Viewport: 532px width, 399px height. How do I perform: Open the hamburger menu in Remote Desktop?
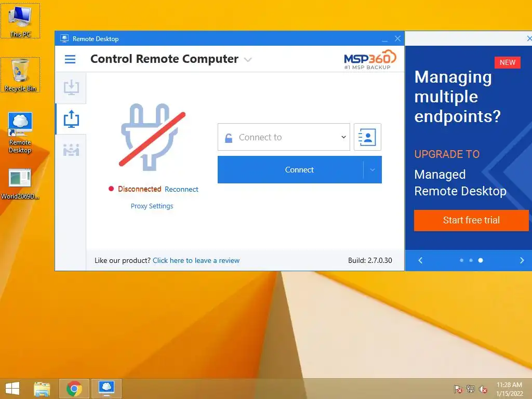tap(70, 59)
